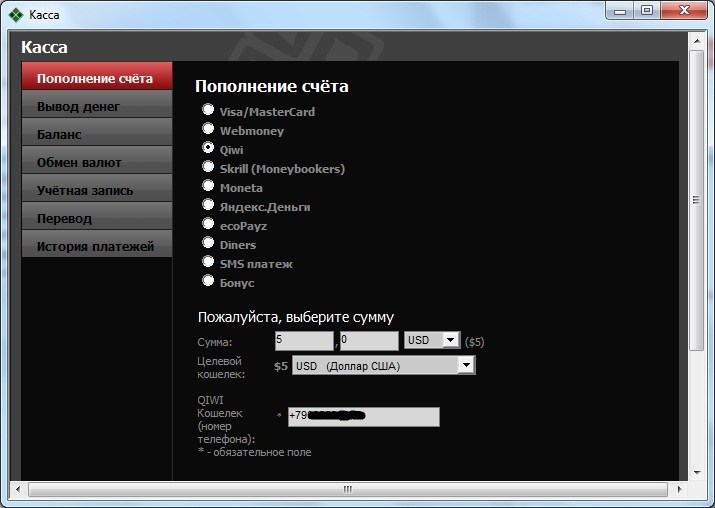
Task: Select the SMS платеж option
Action: (208, 262)
